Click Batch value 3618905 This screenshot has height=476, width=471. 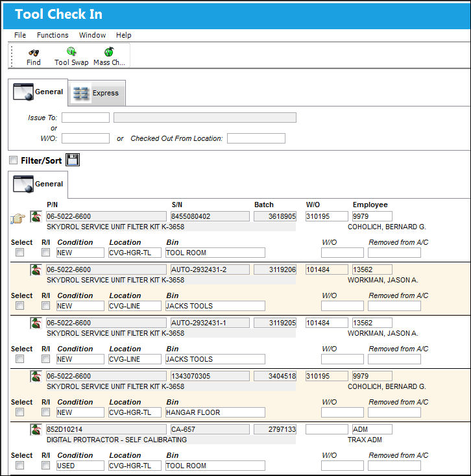275,216
